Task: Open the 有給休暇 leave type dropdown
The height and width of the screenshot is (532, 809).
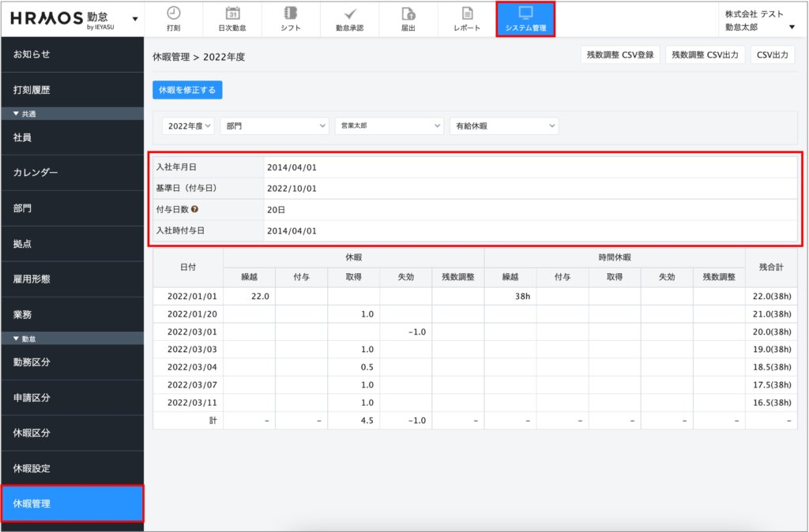Action: [503, 126]
